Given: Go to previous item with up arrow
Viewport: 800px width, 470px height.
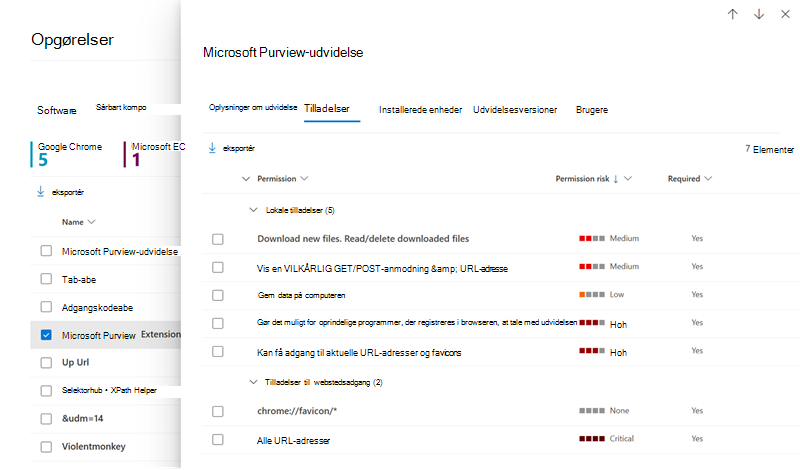Looking at the screenshot, I should click(x=732, y=14).
